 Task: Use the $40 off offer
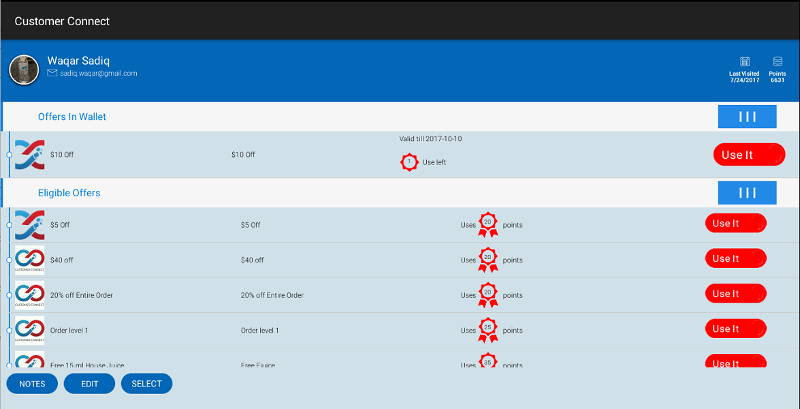click(x=736, y=259)
